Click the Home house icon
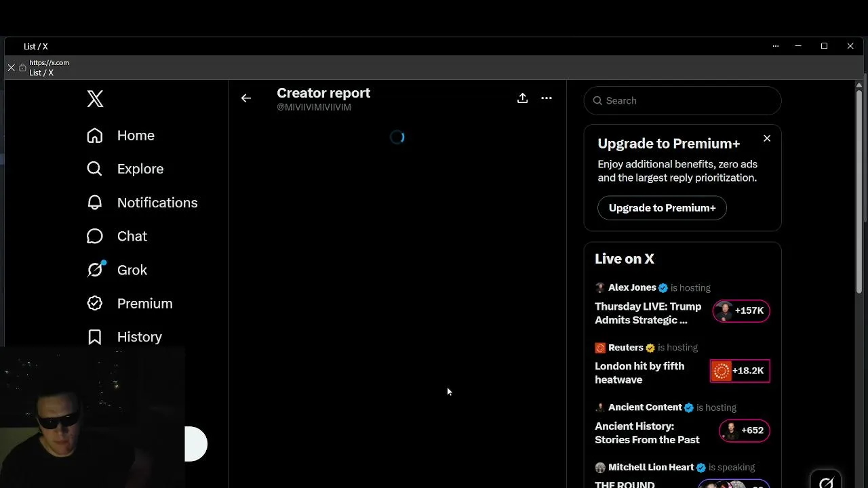Screen dimensions: 868x488 point(95,136)
